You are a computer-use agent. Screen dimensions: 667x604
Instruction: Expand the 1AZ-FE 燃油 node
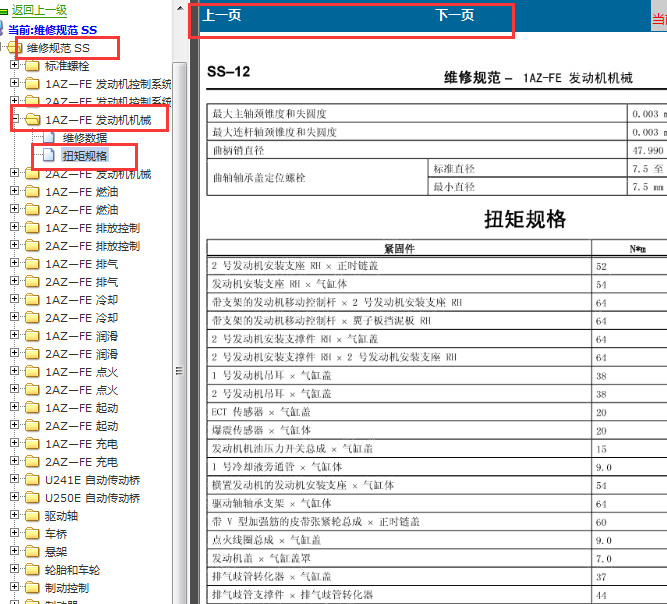(14, 191)
